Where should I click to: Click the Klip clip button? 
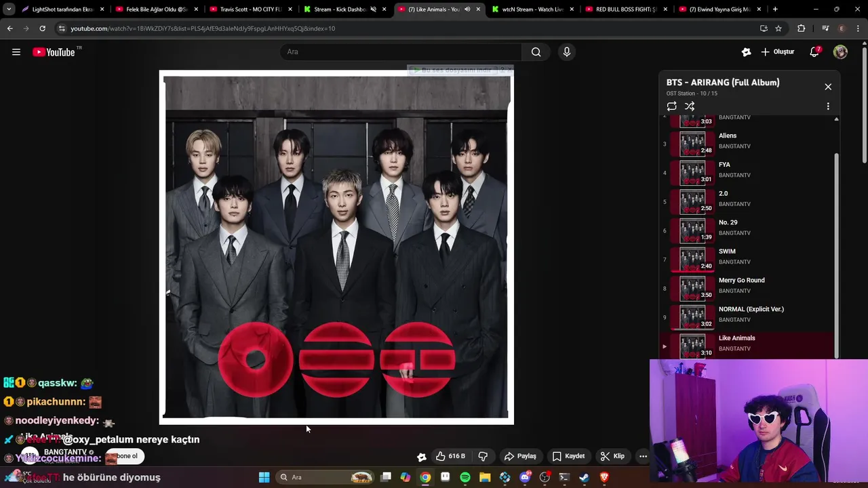click(x=612, y=456)
